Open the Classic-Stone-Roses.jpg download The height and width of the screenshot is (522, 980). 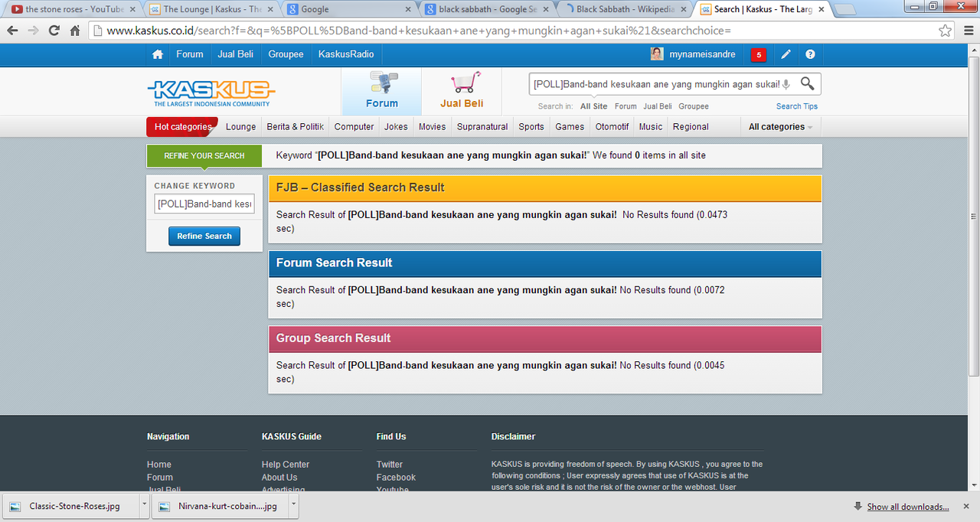[x=71, y=507]
